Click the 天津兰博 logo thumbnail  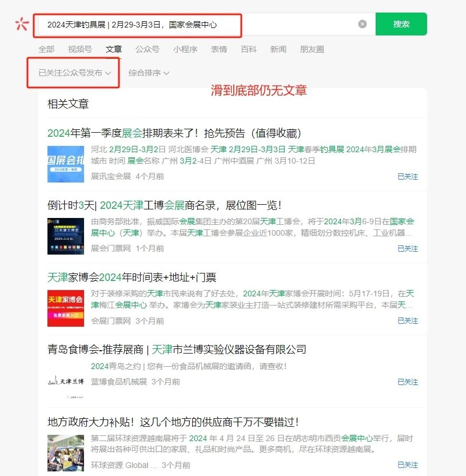66,380
